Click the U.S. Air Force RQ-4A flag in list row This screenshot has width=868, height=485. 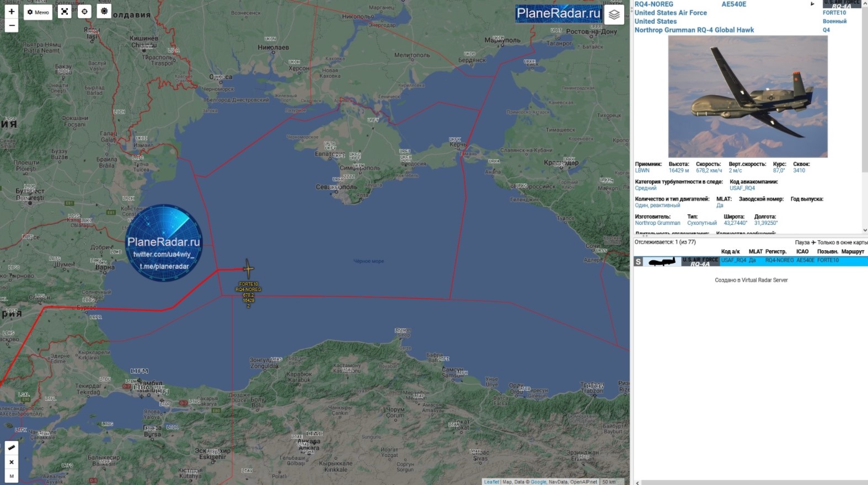click(x=700, y=261)
